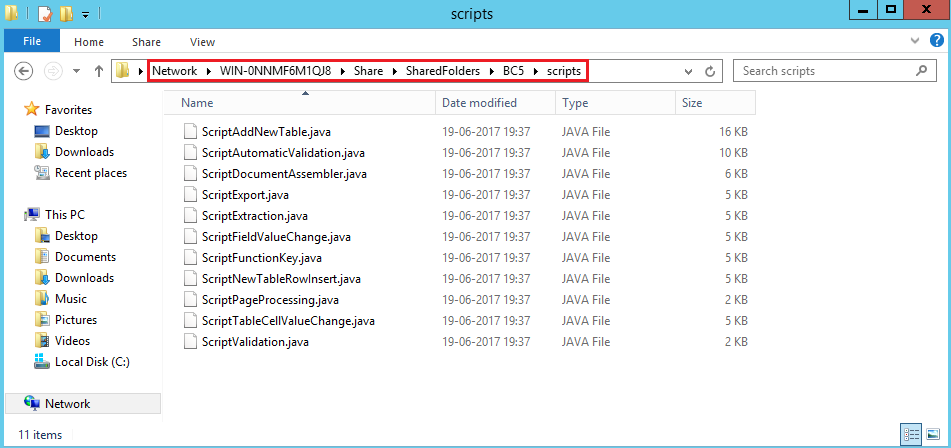Select ScriptFunctionKey.java file icon
Screen dimensions: 951x448
point(191,258)
